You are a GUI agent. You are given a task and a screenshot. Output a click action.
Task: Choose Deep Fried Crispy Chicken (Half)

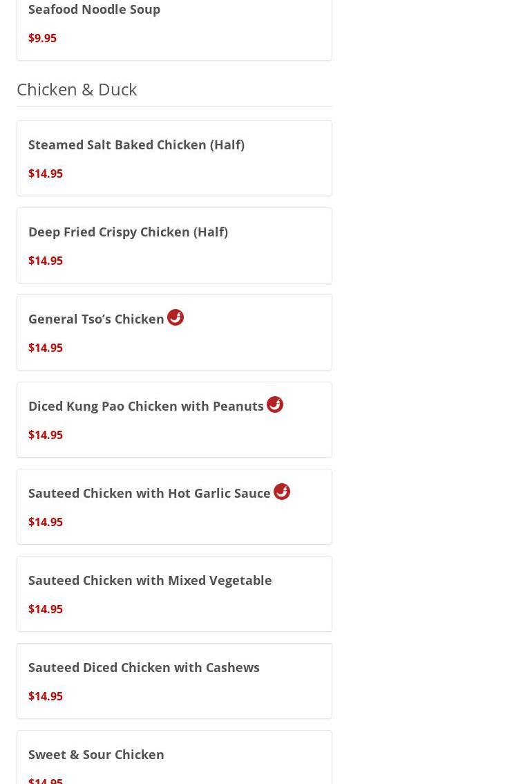point(128,232)
